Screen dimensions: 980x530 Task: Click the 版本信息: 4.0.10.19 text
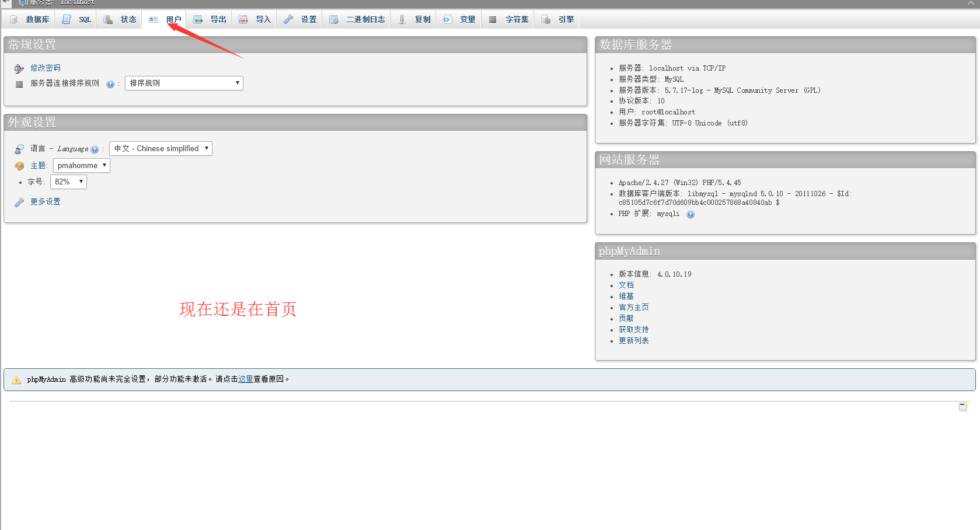click(655, 274)
